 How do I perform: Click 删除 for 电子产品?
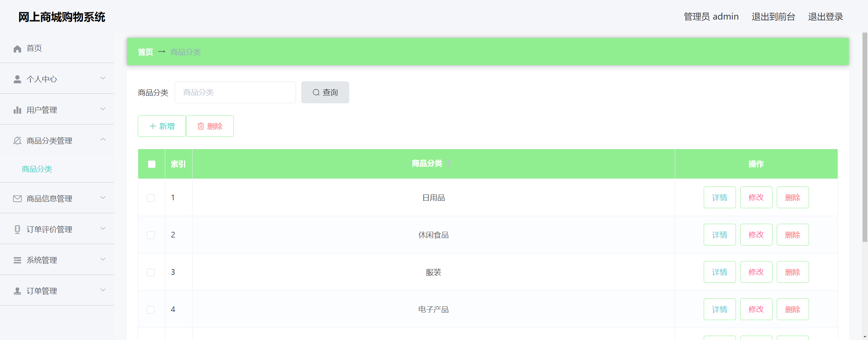click(793, 309)
